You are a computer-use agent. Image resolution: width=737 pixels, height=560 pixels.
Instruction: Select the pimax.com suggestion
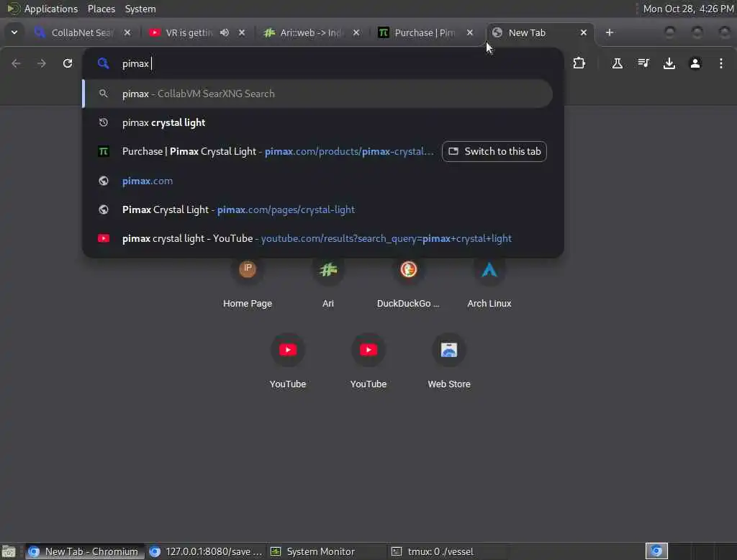(x=317, y=181)
